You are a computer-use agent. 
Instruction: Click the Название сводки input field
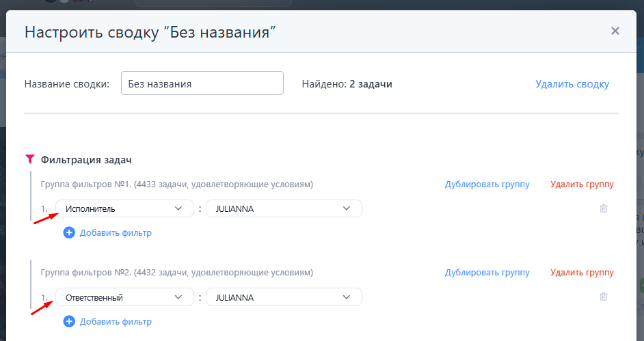tap(202, 83)
